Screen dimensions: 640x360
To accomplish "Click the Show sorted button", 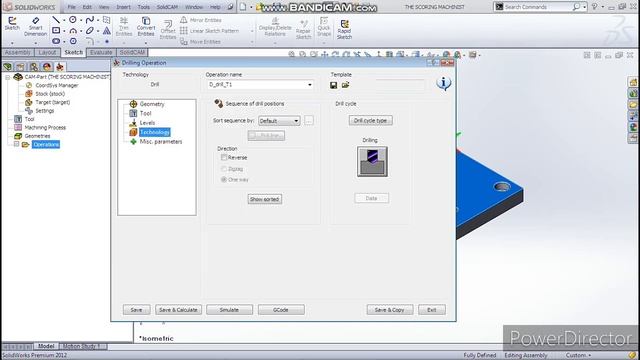I will 264,199.
